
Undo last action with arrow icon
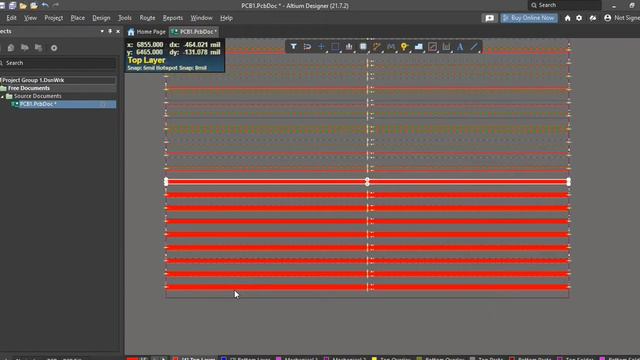(x=45, y=5)
